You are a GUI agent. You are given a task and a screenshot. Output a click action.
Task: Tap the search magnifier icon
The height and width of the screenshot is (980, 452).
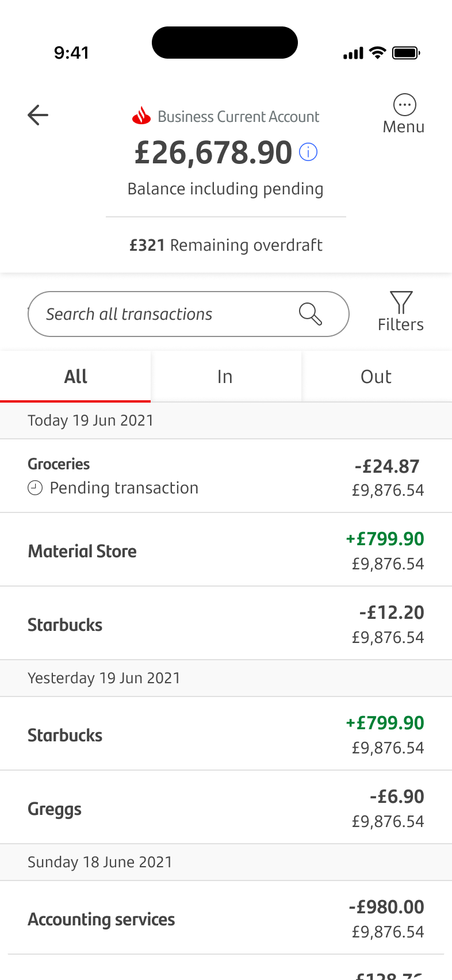311,314
